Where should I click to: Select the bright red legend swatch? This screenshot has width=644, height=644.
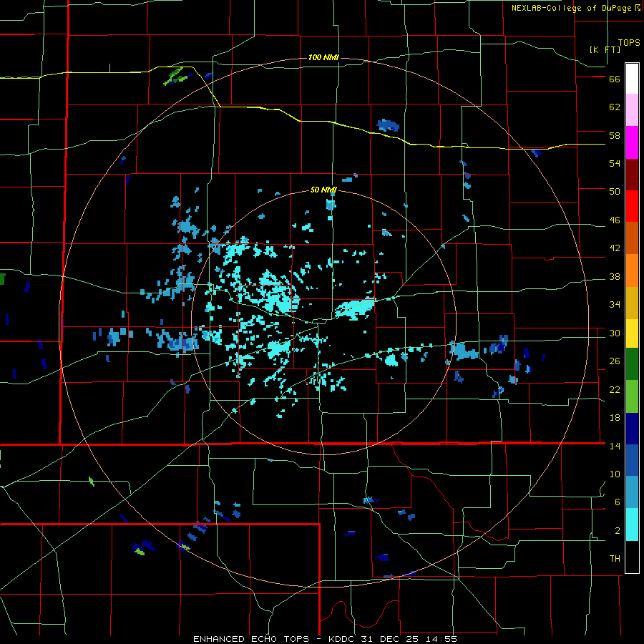632,206
